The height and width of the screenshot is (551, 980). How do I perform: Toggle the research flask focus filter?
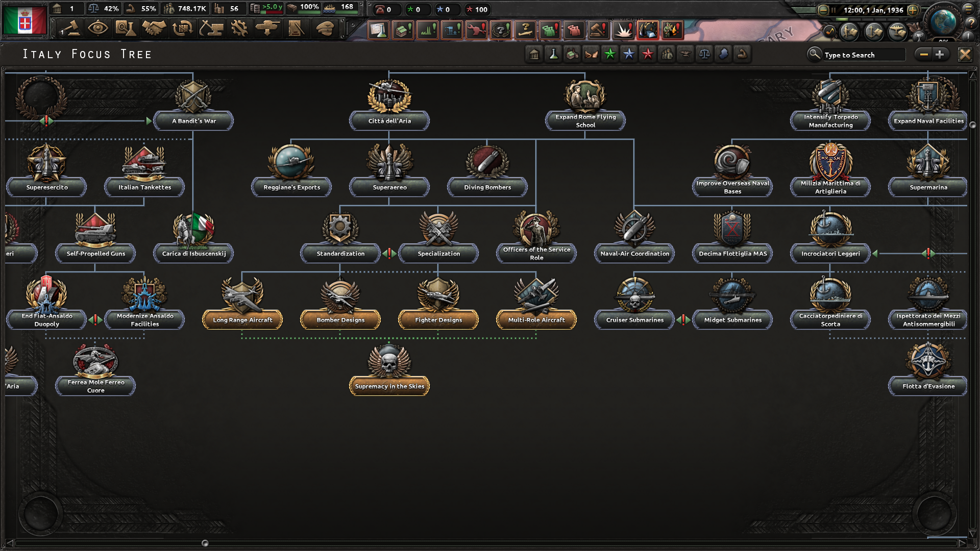[x=553, y=54]
